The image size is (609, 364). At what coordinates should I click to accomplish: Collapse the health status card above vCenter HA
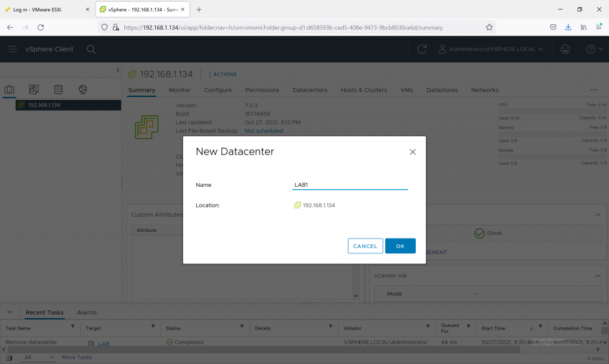click(598, 215)
